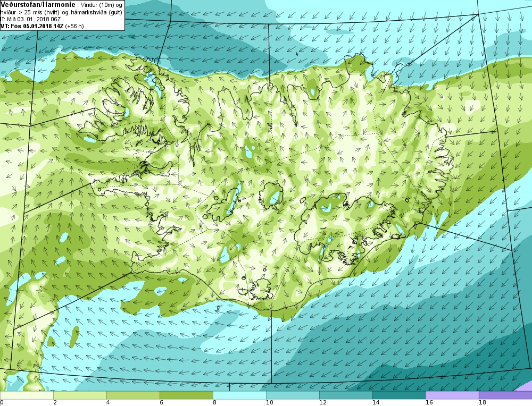This screenshot has width=532, height=406.
Task: Pick the olive green 6–8 m/s legend swatch
Action: coord(186,395)
